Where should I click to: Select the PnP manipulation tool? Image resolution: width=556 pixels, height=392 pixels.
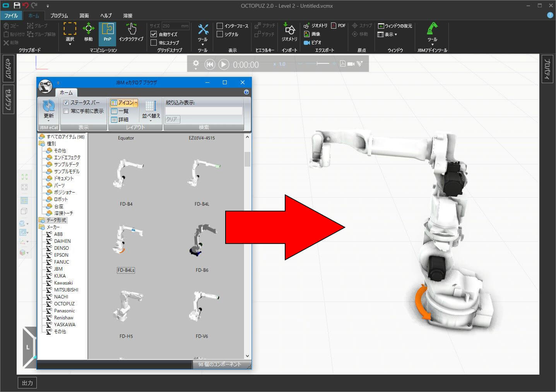(x=107, y=32)
